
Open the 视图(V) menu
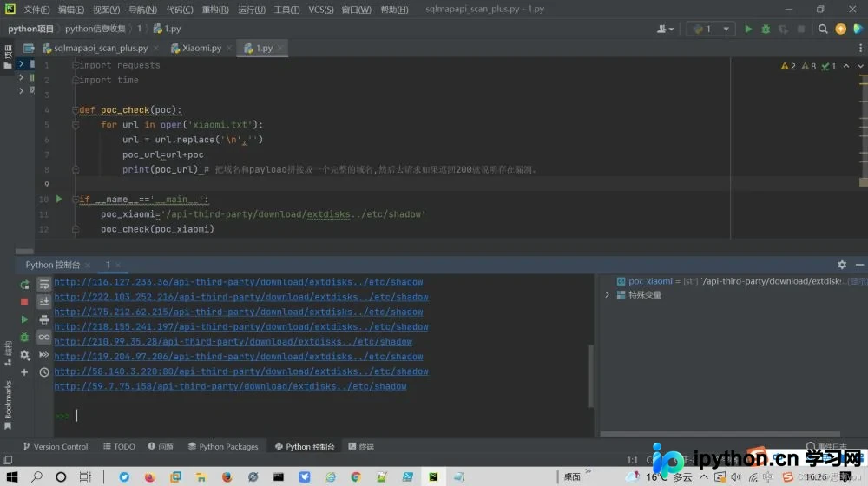106,10
